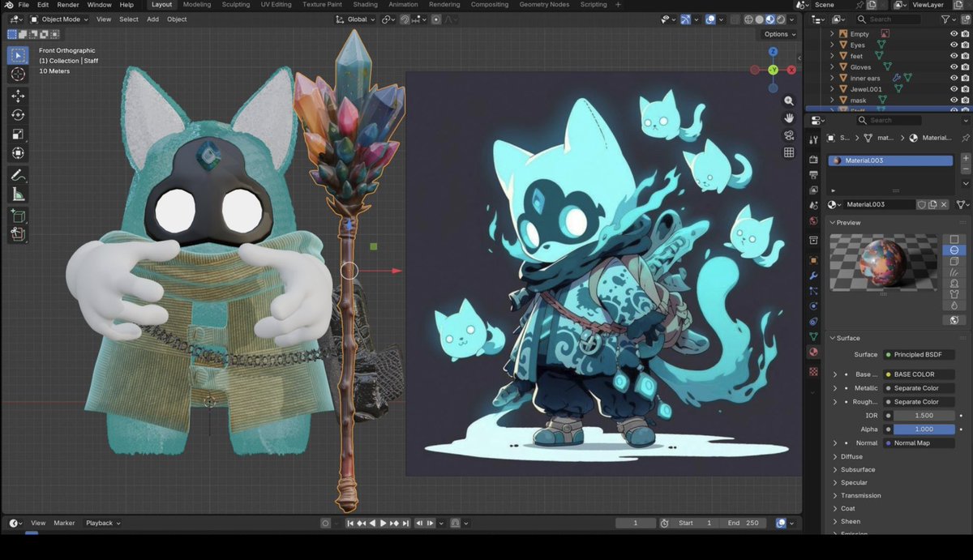Screen dimensions: 973x560
Task: Expand the Diffuse panel
Action: coord(851,456)
